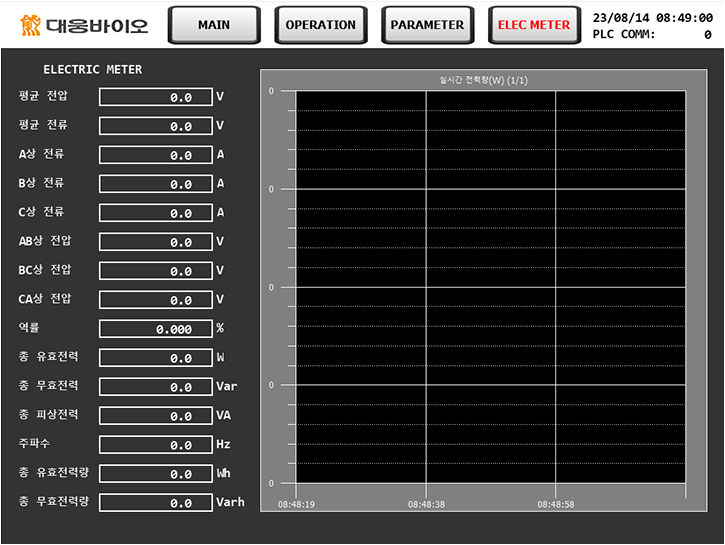Viewport: 725px width, 545px height.
Task: Click the CA상 전압 value field
Action: [x=156, y=300]
